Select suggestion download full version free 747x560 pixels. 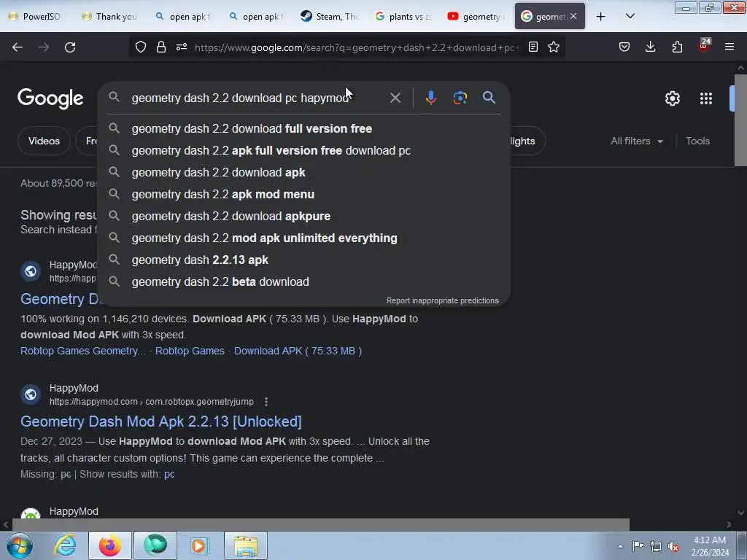coord(304,128)
